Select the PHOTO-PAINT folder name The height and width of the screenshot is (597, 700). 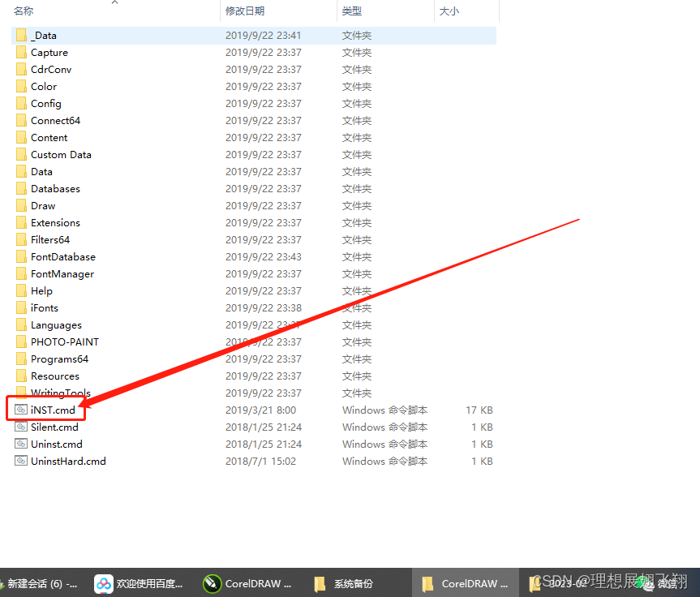coord(65,341)
